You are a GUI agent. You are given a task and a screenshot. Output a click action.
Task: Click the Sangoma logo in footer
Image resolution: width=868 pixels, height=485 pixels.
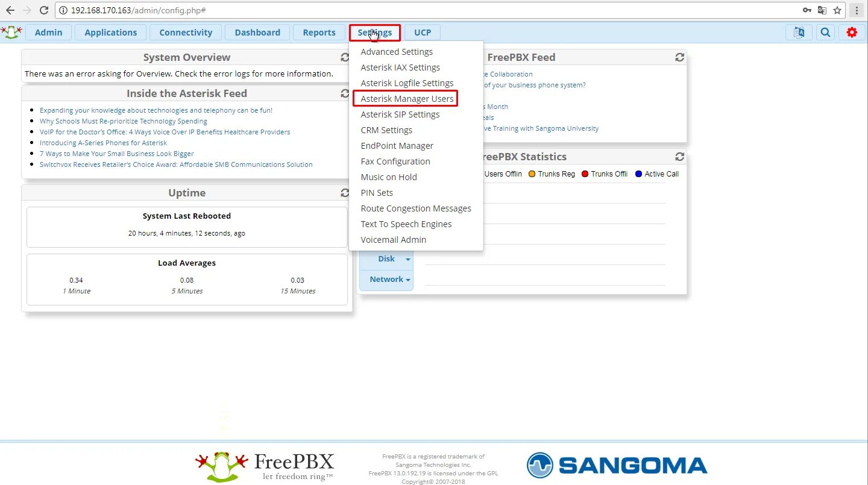click(x=617, y=465)
